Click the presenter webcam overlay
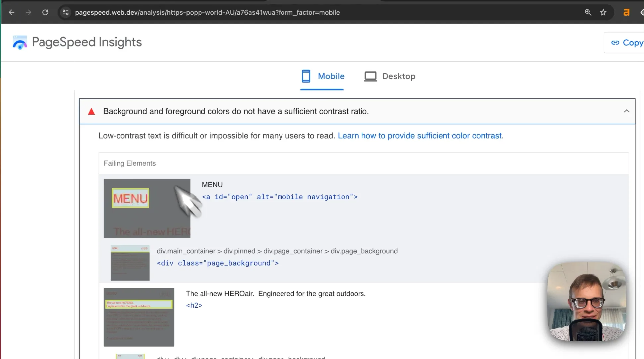This screenshot has height=359, width=644. pos(587,301)
